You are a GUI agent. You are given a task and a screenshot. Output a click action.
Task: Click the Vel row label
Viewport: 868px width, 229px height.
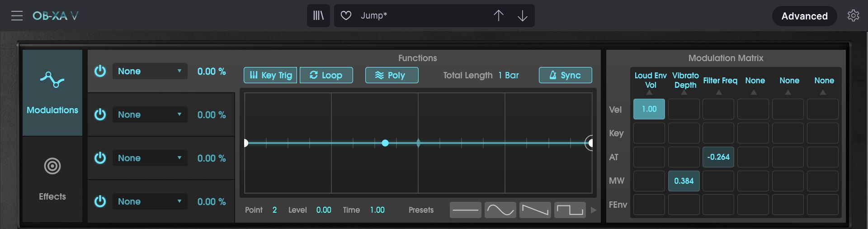point(615,110)
